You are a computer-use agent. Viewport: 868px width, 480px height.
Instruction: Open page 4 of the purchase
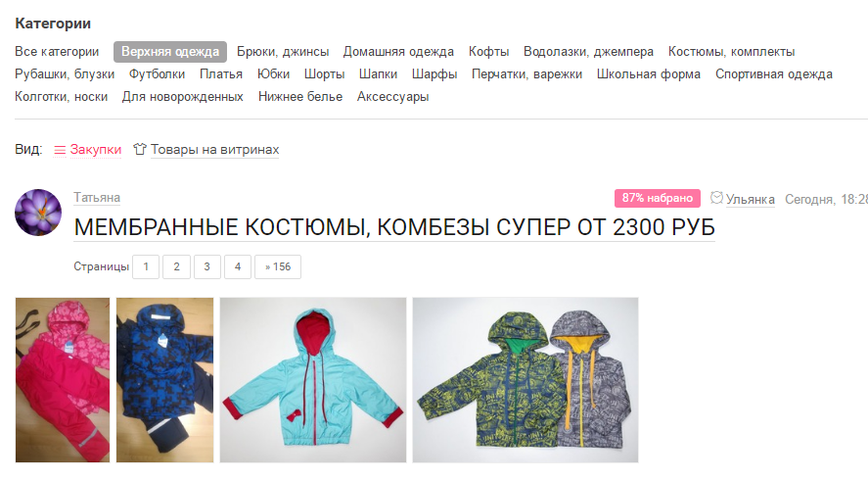coord(238,266)
